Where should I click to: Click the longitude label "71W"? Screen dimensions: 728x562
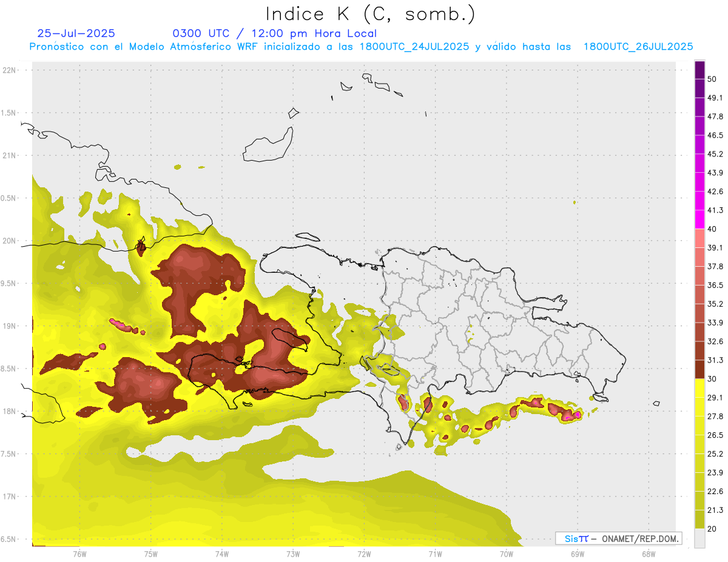[x=435, y=555]
